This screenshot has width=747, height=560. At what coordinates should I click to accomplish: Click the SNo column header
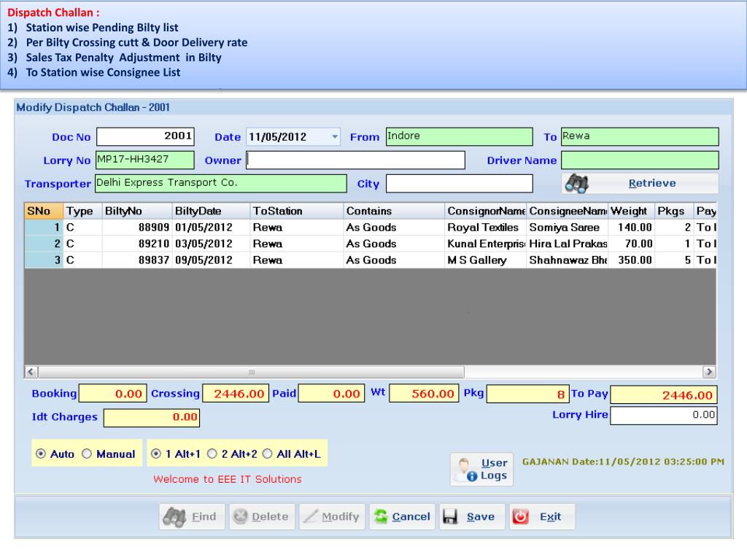[x=44, y=211]
